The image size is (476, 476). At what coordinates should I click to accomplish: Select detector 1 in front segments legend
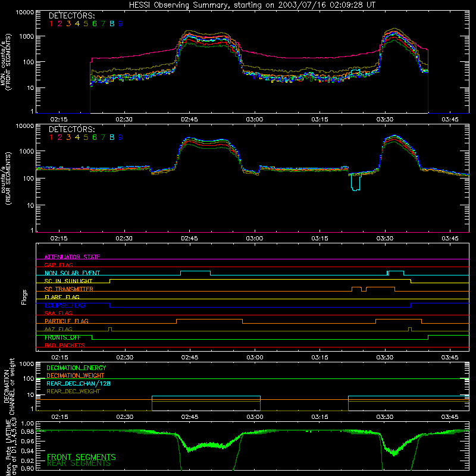point(51,24)
